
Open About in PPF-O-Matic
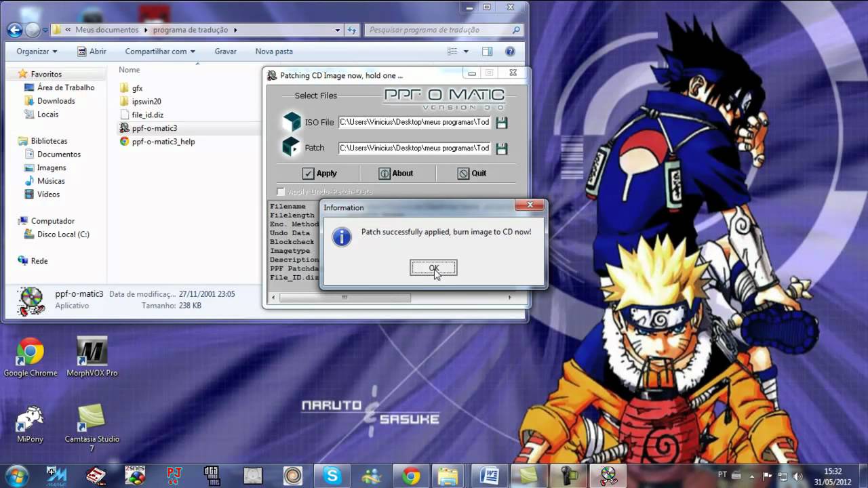click(x=395, y=174)
